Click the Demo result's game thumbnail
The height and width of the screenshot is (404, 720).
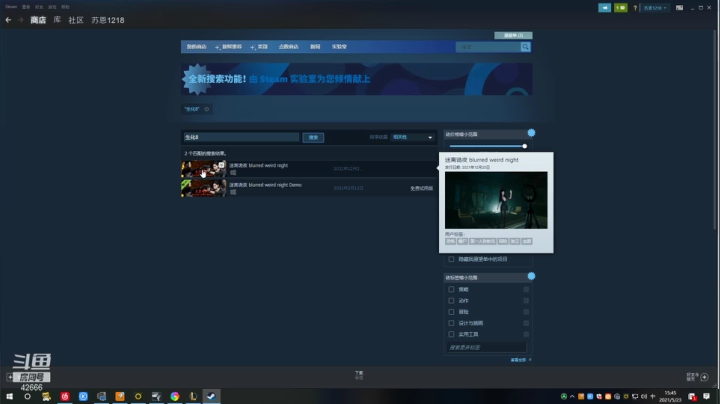203,188
